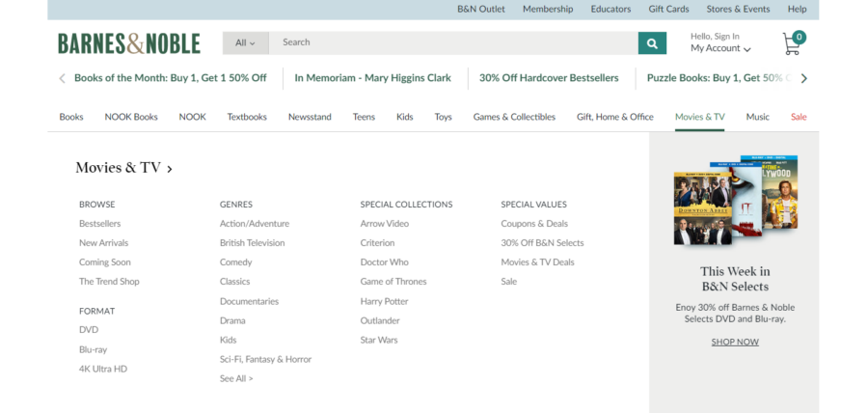Open Puzzle Books promotion link
The width and height of the screenshot is (868, 413).
(x=719, y=78)
